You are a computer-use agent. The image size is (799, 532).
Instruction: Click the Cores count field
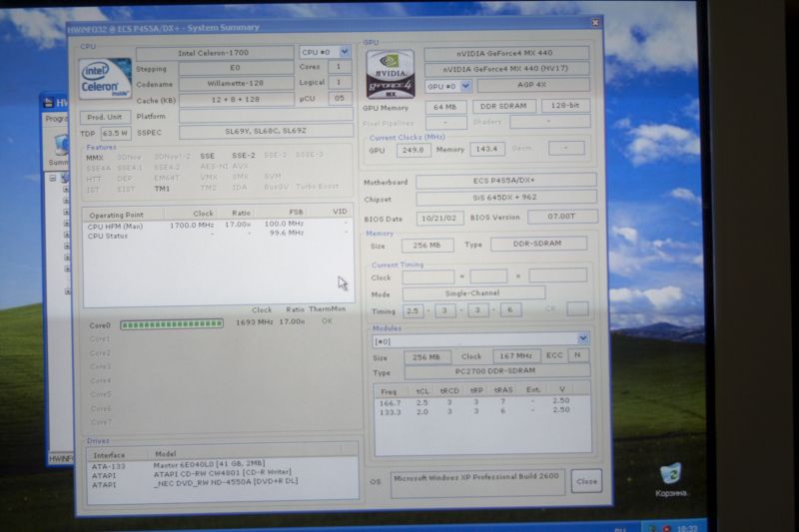(x=339, y=67)
